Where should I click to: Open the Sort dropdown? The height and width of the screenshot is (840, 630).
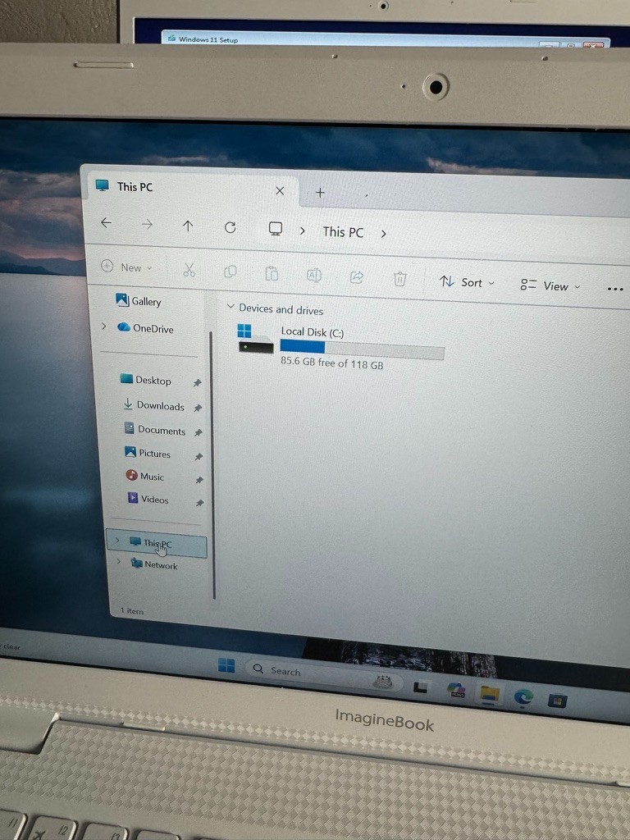coord(467,282)
